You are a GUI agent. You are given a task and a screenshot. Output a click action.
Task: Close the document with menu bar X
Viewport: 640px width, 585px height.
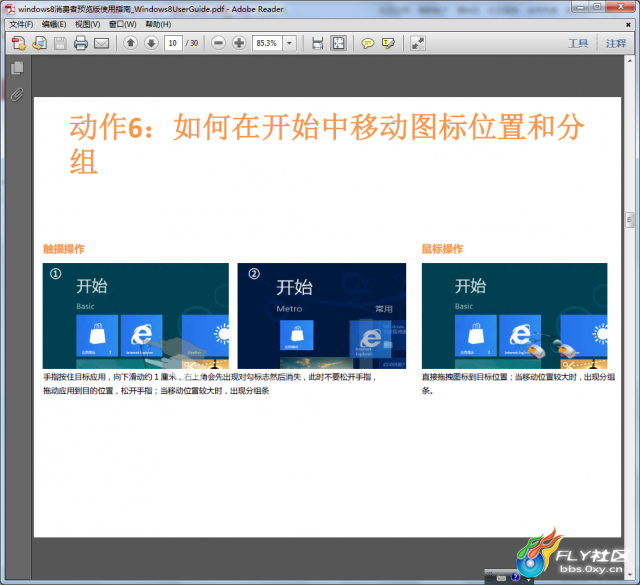tap(628, 25)
